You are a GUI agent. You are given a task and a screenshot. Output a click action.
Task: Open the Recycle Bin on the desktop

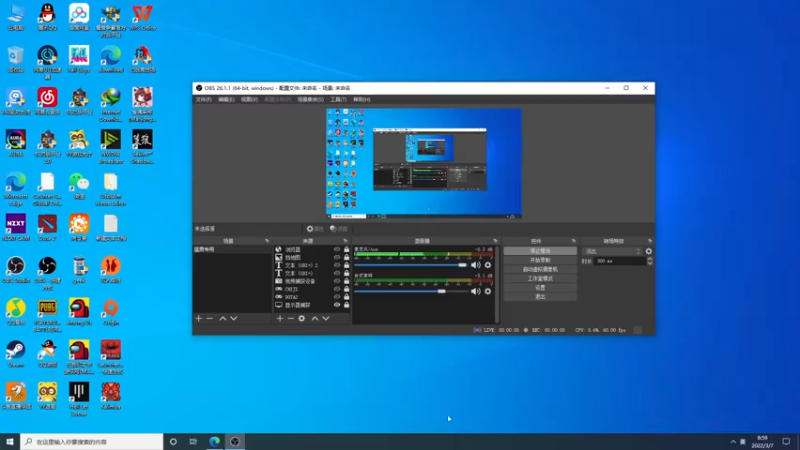16,59
